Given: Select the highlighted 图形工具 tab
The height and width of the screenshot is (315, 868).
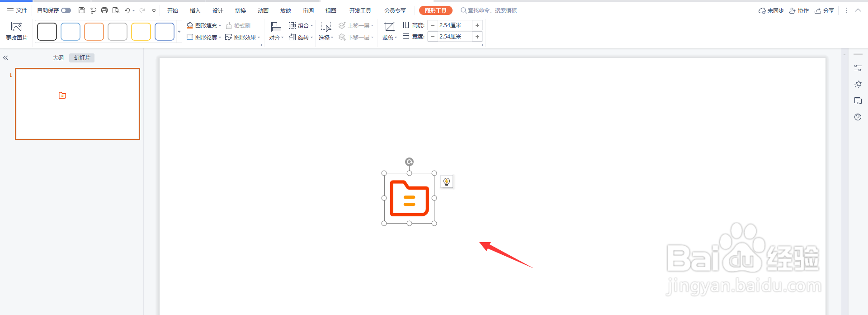Looking at the screenshot, I should click(436, 10).
